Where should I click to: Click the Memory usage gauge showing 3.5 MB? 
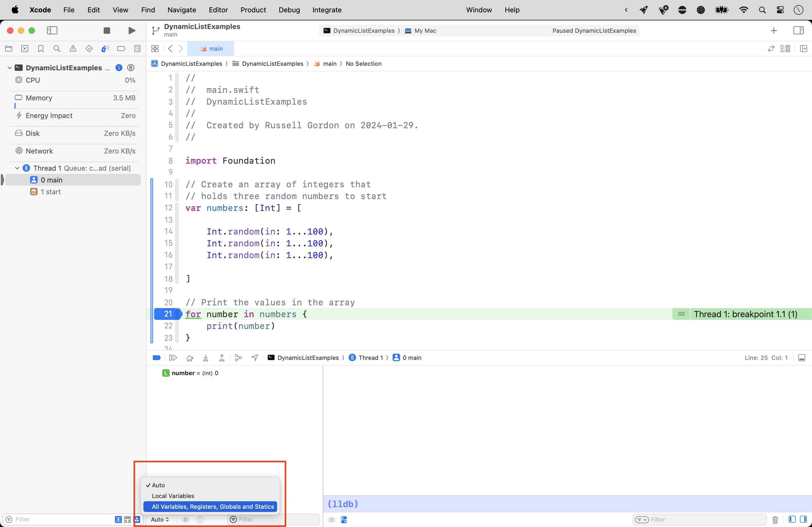tap(73, 98)
